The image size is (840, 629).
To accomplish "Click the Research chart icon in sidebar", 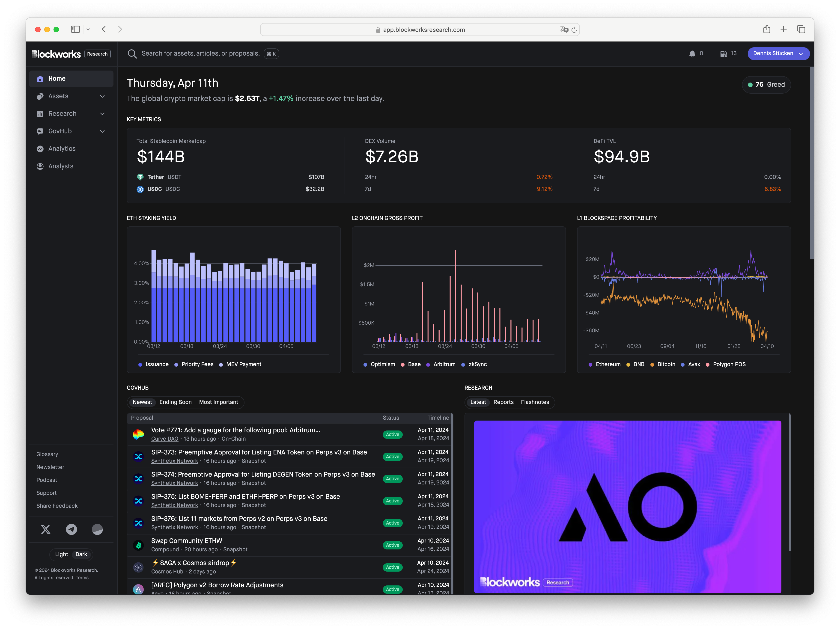I will click(x=40, y=114).
